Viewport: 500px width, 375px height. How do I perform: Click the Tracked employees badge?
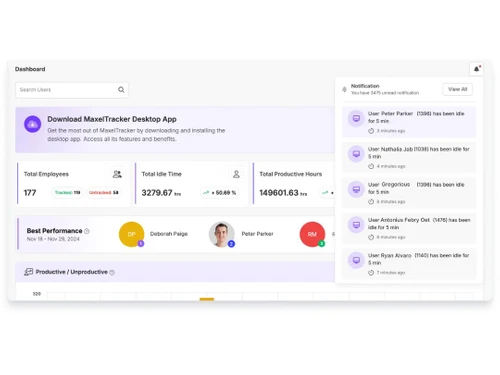[67, 193]
